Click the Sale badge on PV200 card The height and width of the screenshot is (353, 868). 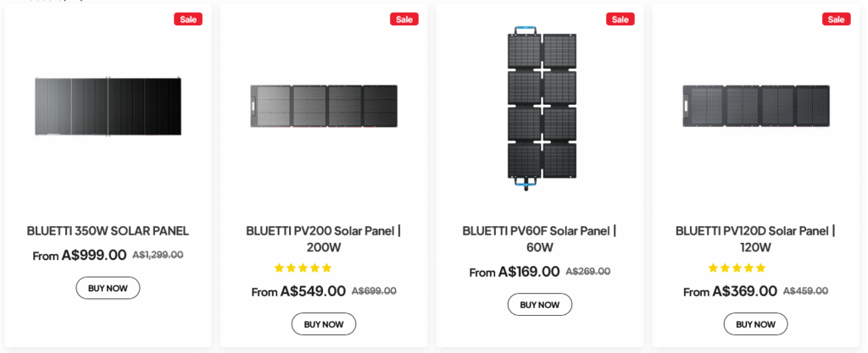(404, 19)
